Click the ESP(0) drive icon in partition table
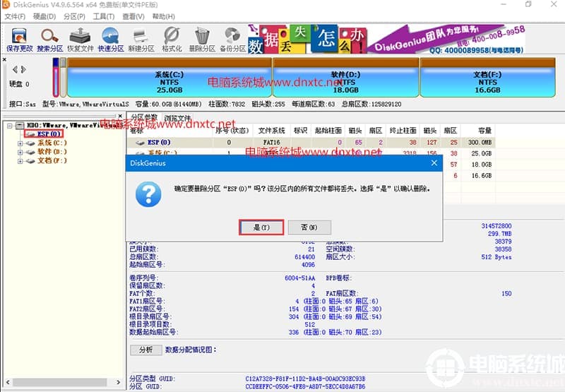 [x=140, y=143]
